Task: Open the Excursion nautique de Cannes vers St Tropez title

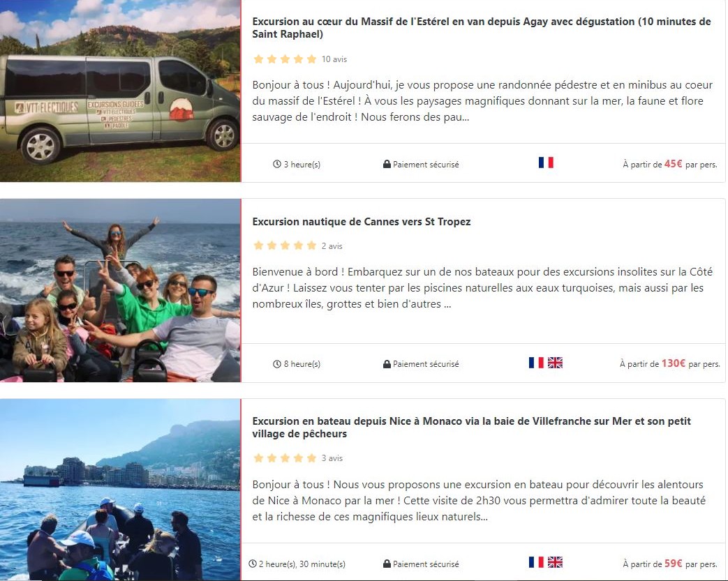Action: tap(362, 222)
